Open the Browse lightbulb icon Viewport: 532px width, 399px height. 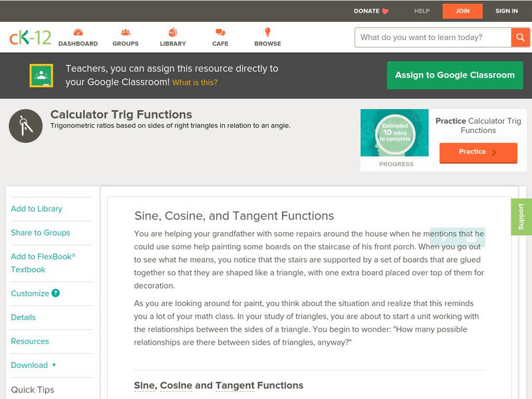pos(267,33)
